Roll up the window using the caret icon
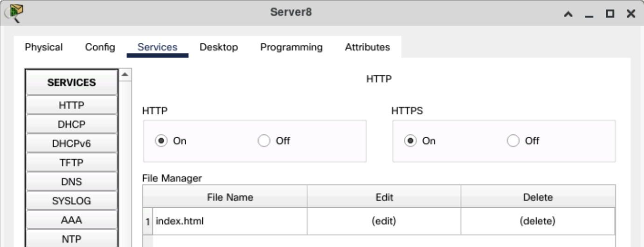This screenshot has height=247, width=644. (x=568, y=14)
